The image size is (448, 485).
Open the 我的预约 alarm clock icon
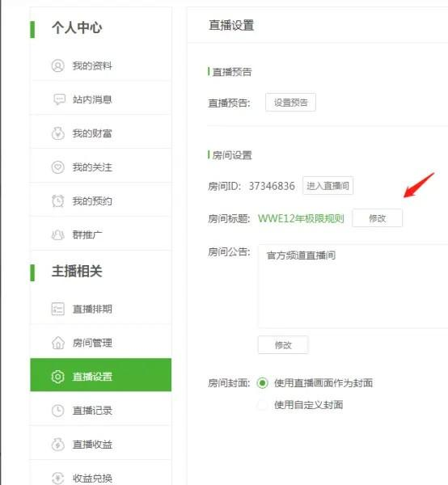tap(58, 201)
